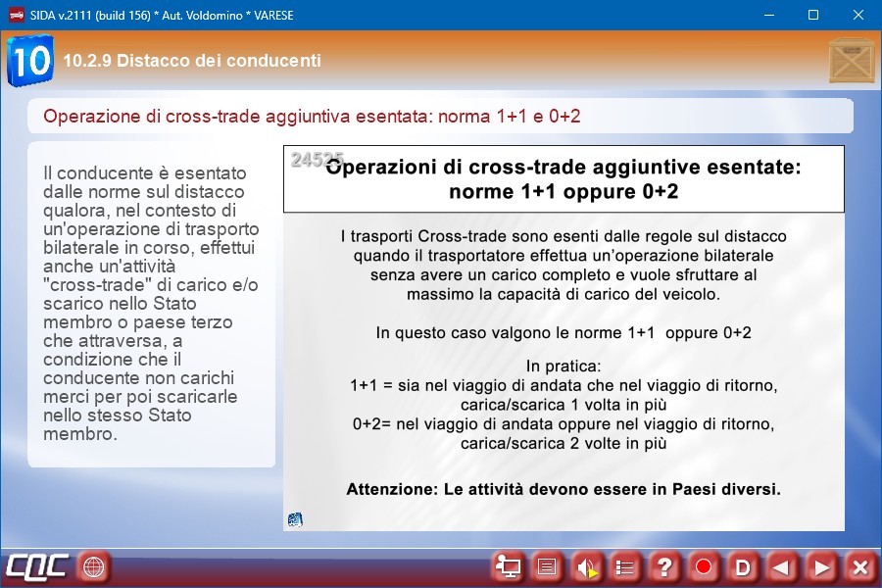Close lesson with the red X button
Screen dimensions: 882x588
coord(859,566)
